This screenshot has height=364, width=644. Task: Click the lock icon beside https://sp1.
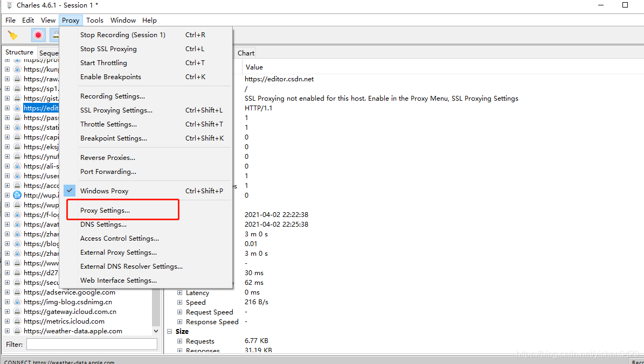(17, 89)
